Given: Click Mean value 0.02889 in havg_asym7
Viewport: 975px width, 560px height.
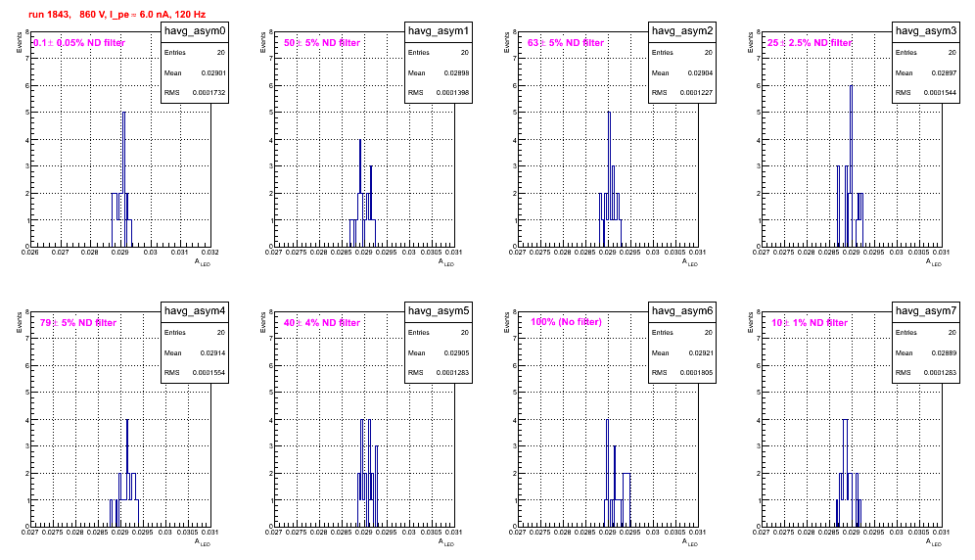Looking at the screenshot, I should coord(944,352).
